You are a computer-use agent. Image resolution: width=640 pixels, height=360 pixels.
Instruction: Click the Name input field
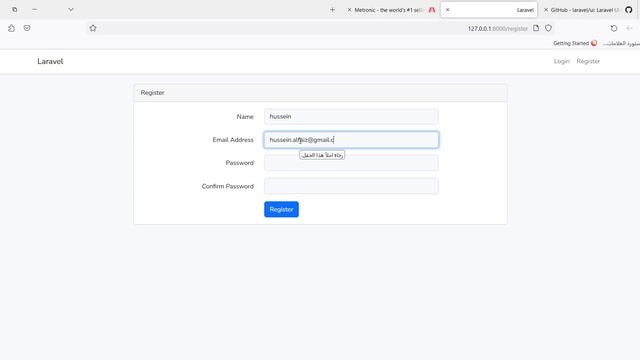pos(351,116)
